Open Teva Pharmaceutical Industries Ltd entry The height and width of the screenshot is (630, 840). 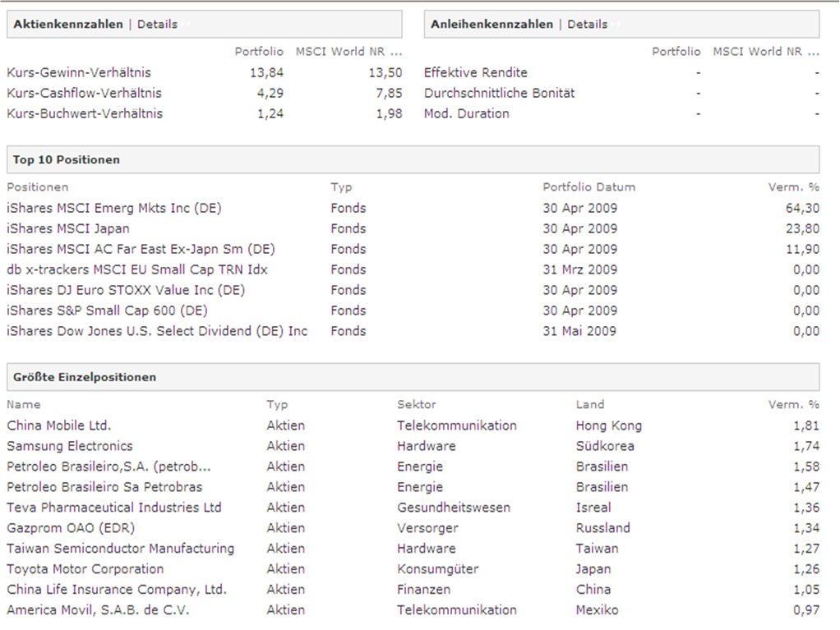point(114,508)
